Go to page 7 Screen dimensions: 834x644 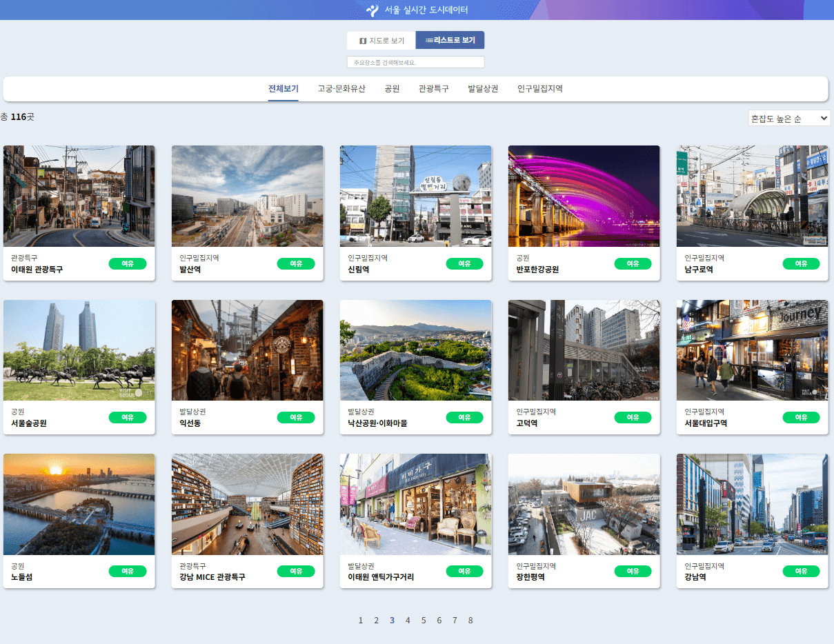[455, 621]
